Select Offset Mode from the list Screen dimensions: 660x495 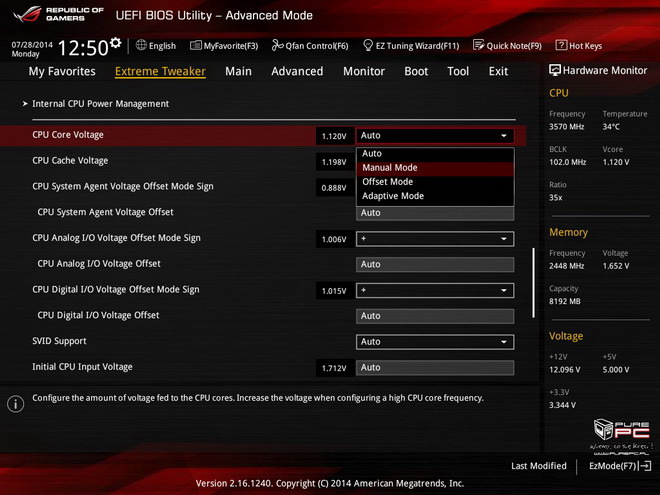(x=435, y=182)
